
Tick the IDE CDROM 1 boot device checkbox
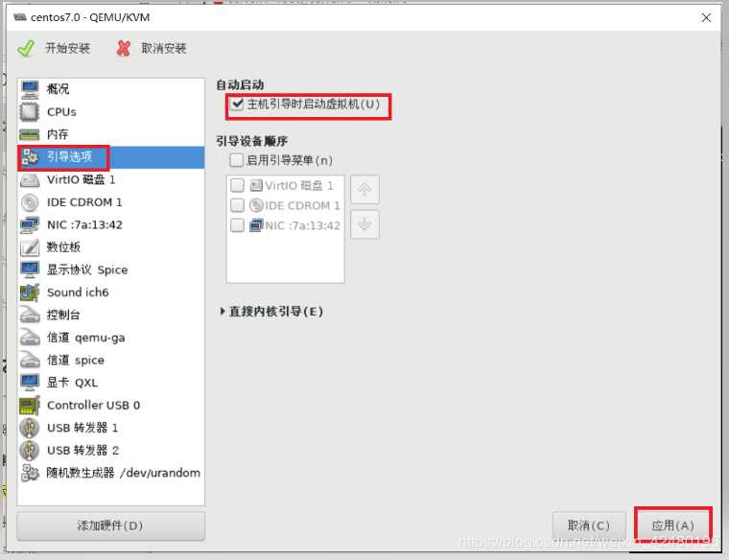[x=237, y=205]
